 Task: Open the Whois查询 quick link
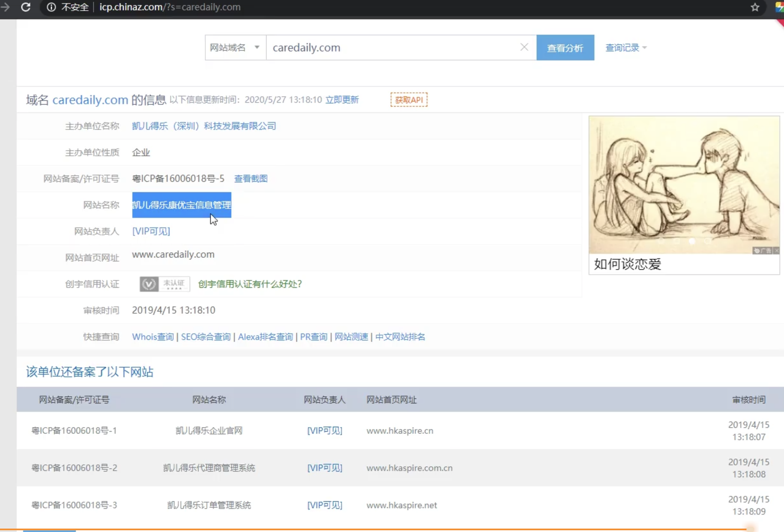153,337
